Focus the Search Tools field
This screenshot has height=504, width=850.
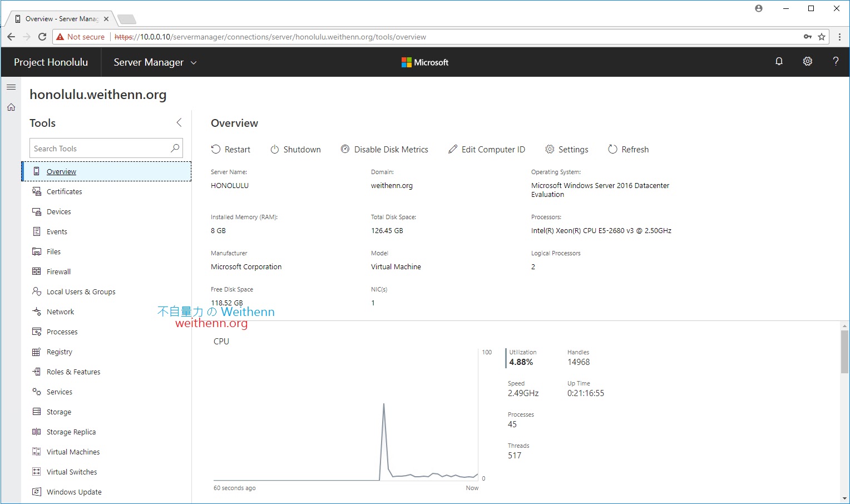106,149
